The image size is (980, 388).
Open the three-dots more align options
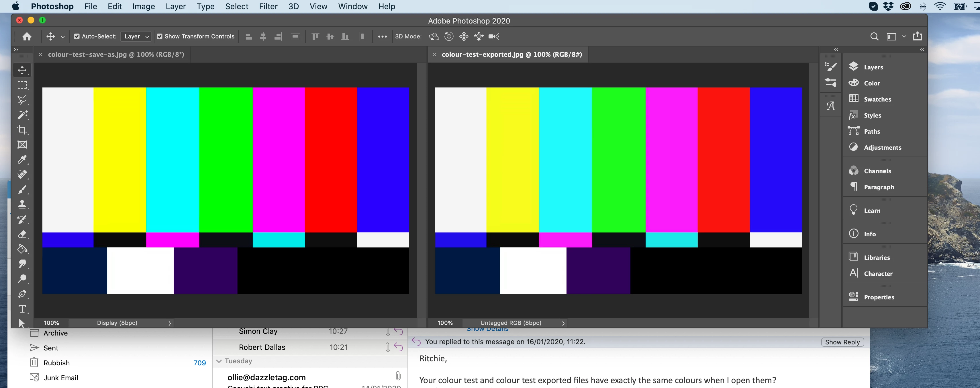pos(382,36)
